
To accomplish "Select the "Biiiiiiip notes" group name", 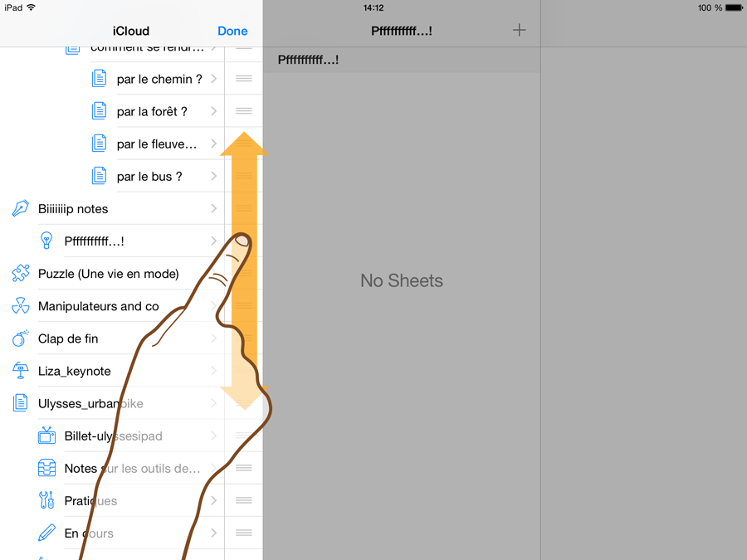I will click(73, 209).
